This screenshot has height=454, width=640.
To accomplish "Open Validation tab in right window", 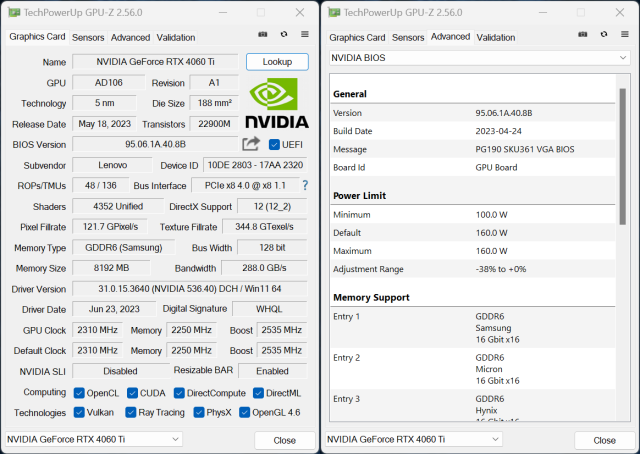I will pos(496,38).
